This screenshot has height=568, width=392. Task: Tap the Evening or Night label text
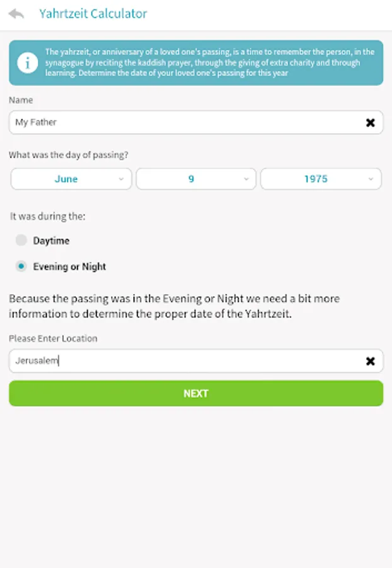[x=69, y=266]
